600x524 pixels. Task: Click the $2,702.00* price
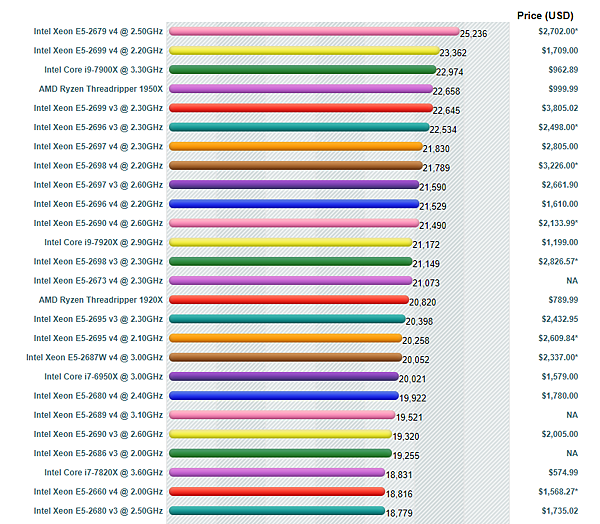558,31
